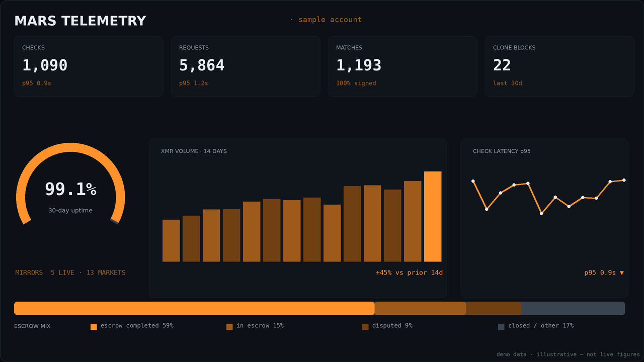
Task: Select the "closed / other 17%" legend text
Action: click(x=541, y=326)
